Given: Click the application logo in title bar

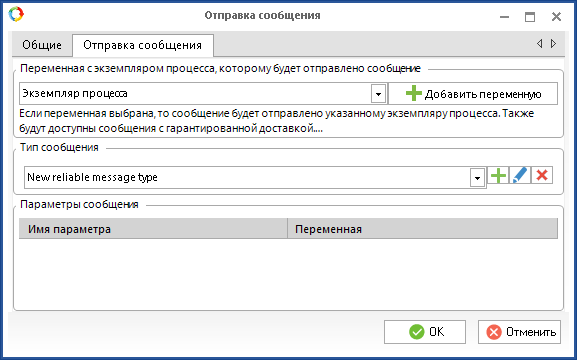Looking at the screenshot, I should pyautogui.click(x=16, y=14).
